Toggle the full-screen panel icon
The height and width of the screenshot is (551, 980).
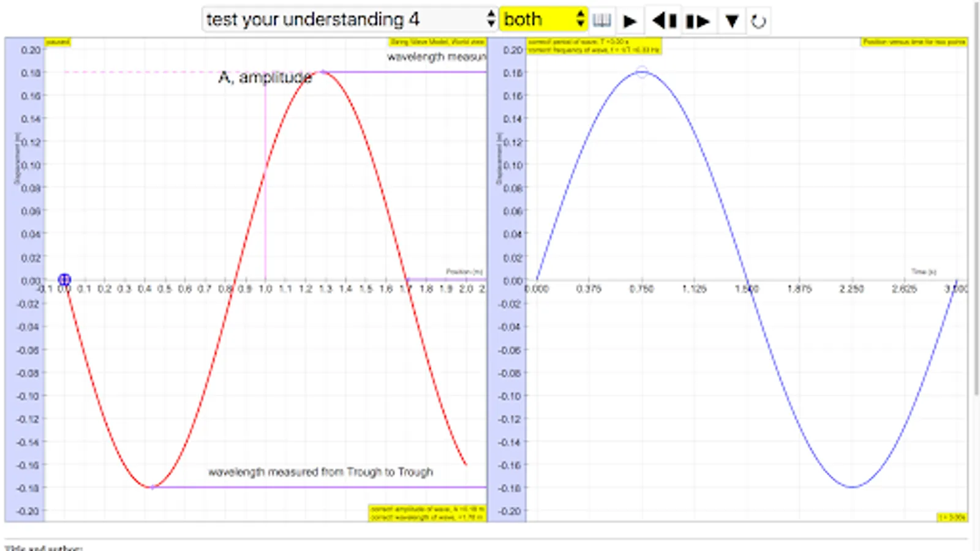coord(602,21)
